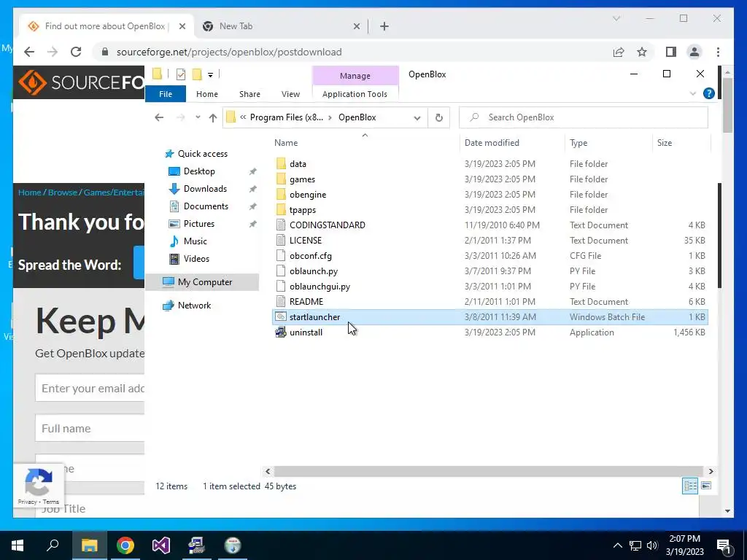
Task: Open the Home ribbon tab
Action: (x=206, y=94)
